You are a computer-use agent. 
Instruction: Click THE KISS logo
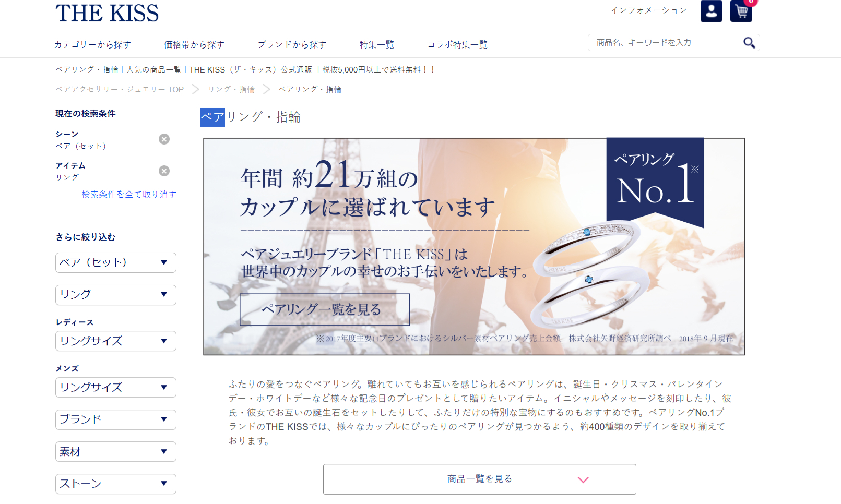pos(107,13)
